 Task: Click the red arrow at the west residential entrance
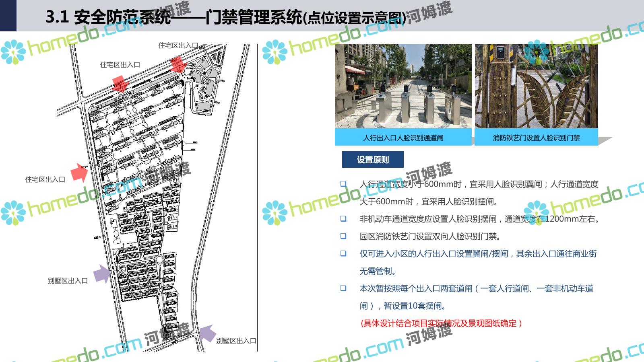point(79,173)
